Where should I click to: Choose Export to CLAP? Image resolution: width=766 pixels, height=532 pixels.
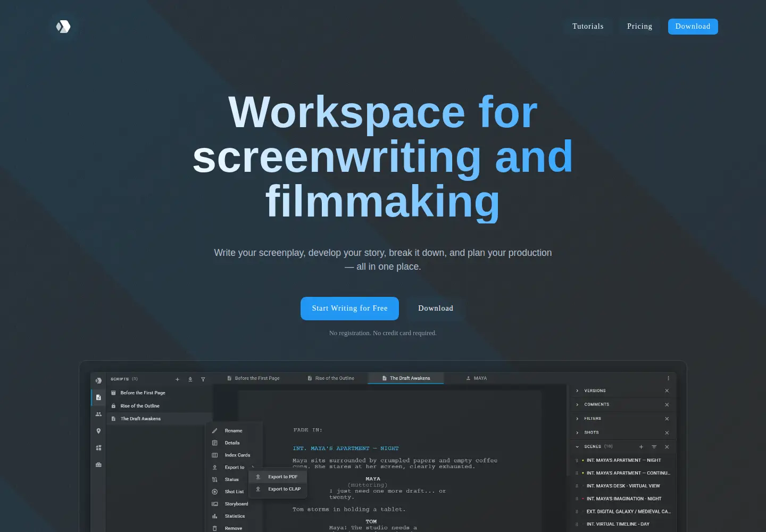pos(278,489)
